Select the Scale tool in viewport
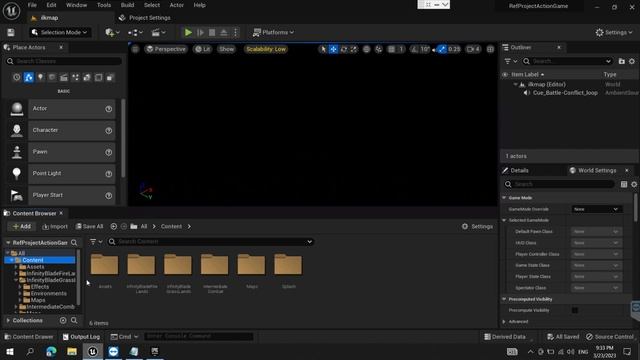The image size is (640, 360). [353, 49]
